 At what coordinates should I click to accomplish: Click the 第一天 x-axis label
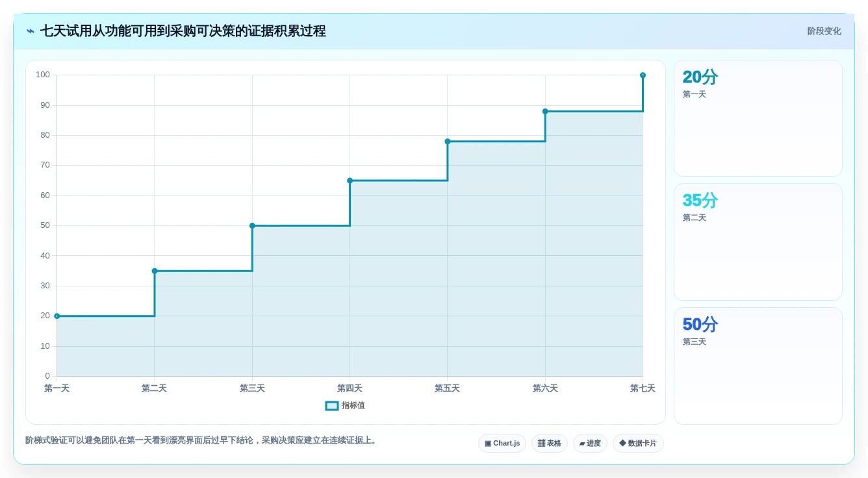[x=57, y=388]
